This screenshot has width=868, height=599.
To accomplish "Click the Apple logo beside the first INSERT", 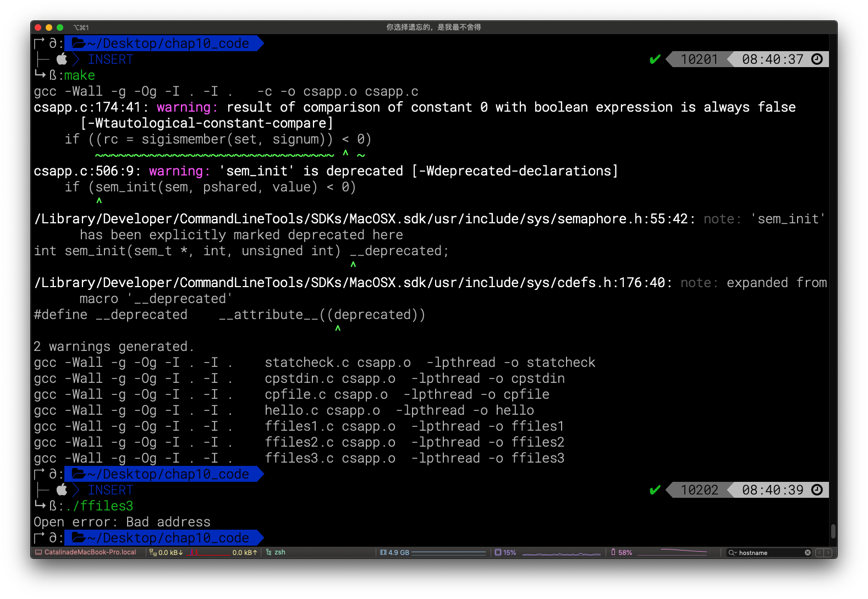I will coord(62,59).
